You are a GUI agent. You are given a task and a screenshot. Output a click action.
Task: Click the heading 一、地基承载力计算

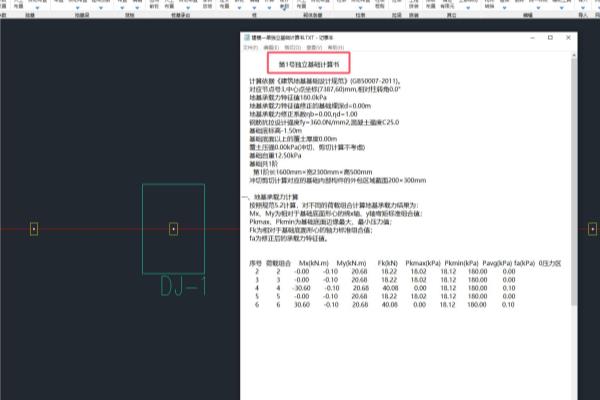pyautogui.click(x=271, y=197)
